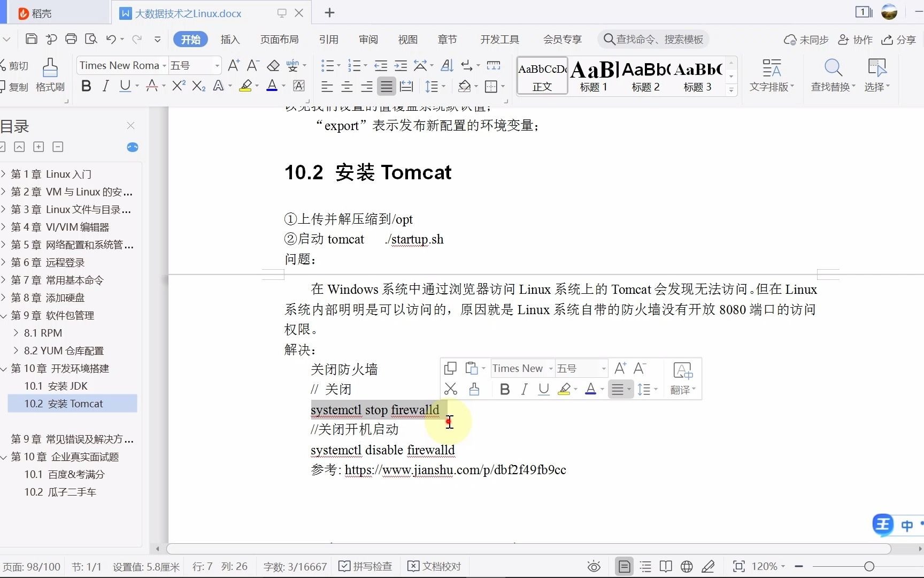This screenshot has height=578, width=924.
Task: Toggle bold in the floating mini toolbar
Action: click(x=504, y=389)
